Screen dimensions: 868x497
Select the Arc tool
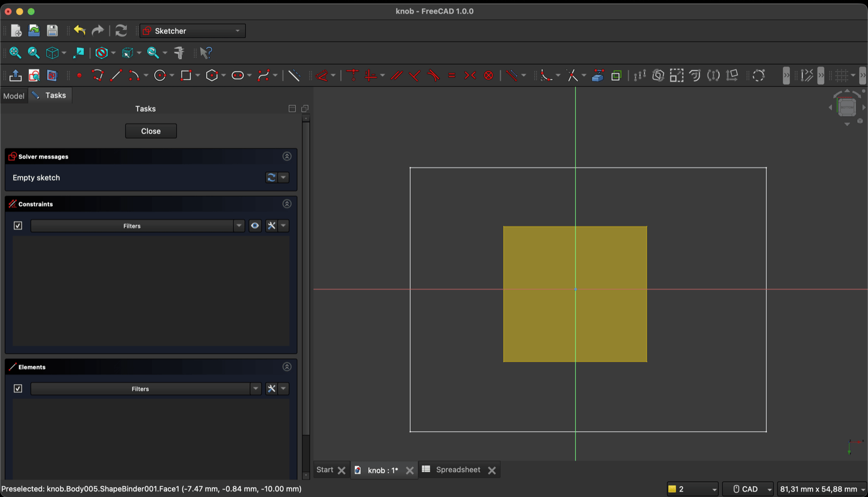[x=134, y=75]
